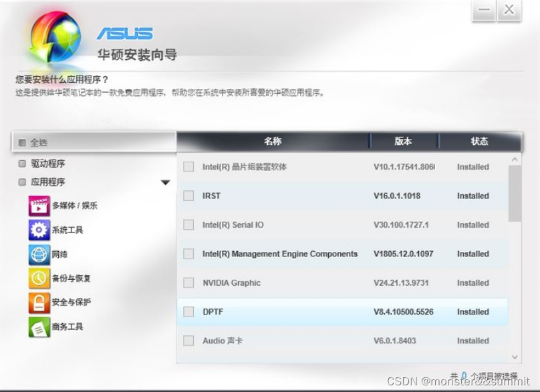Check the Intel(R) Serial IO checkbox
Screen dimensions: 540x392
(x=188, y=225)
